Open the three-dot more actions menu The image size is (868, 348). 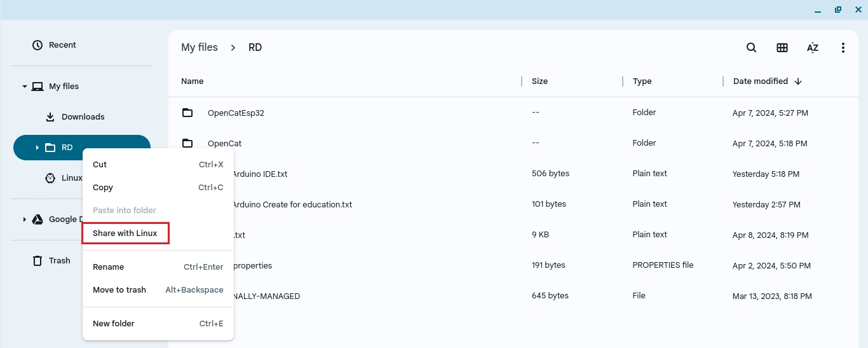pos(843,48)
